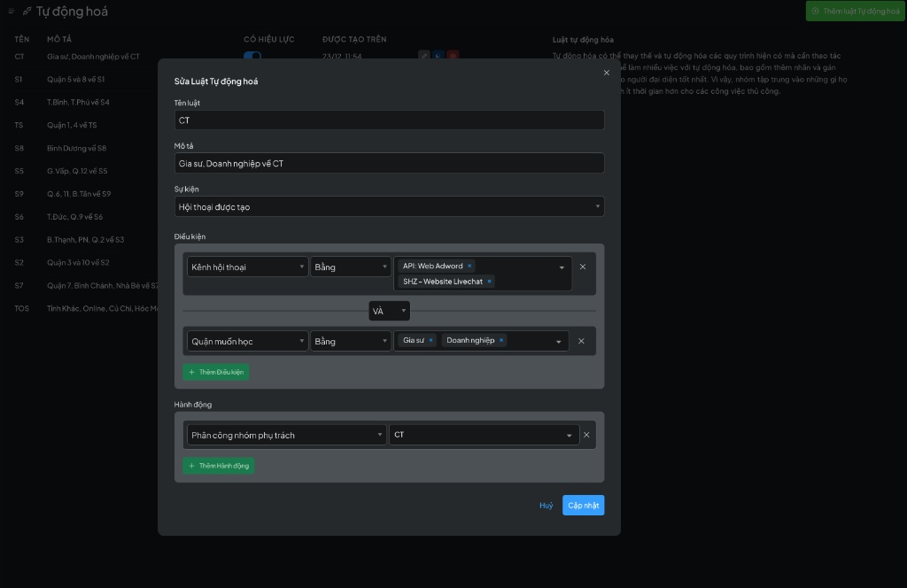The height and width of the screenshot is (588, 907).
Task: Click the Thêm Điều kiện button
Action: point(216,372)
